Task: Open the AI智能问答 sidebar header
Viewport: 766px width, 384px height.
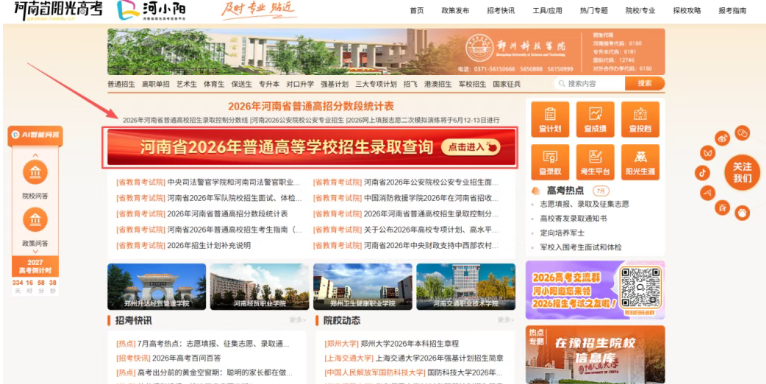Action: (35, 135)
